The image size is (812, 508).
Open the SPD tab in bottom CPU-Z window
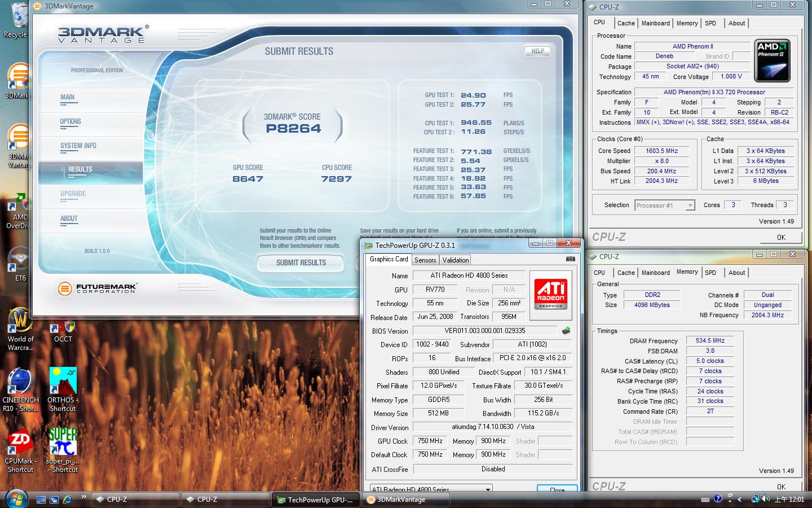point(710,273)
